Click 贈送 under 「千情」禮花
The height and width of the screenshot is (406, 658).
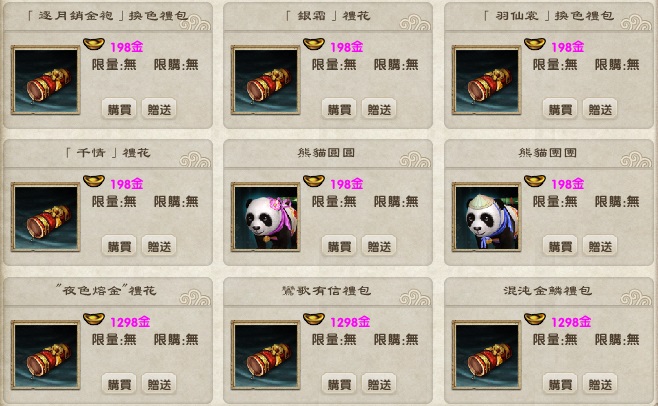pyautogui.click(x=159, y=246)
